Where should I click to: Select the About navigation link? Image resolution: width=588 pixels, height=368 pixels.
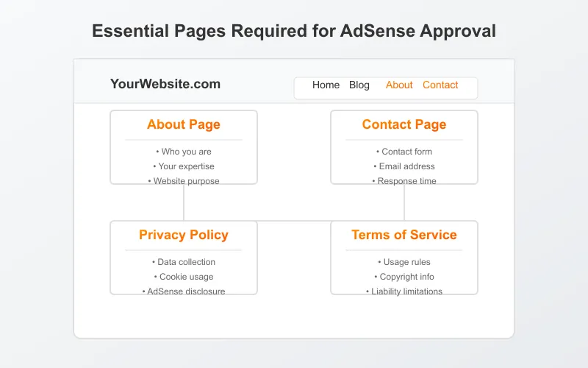pos(399,85)
